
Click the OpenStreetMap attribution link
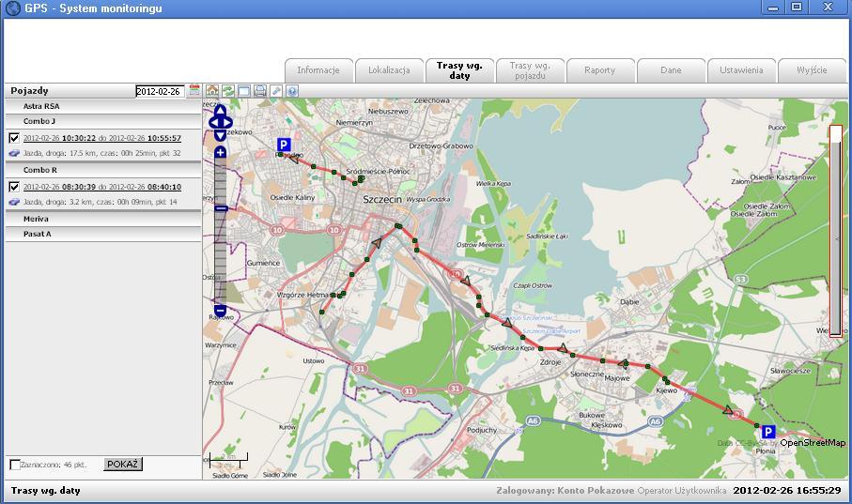813,443
